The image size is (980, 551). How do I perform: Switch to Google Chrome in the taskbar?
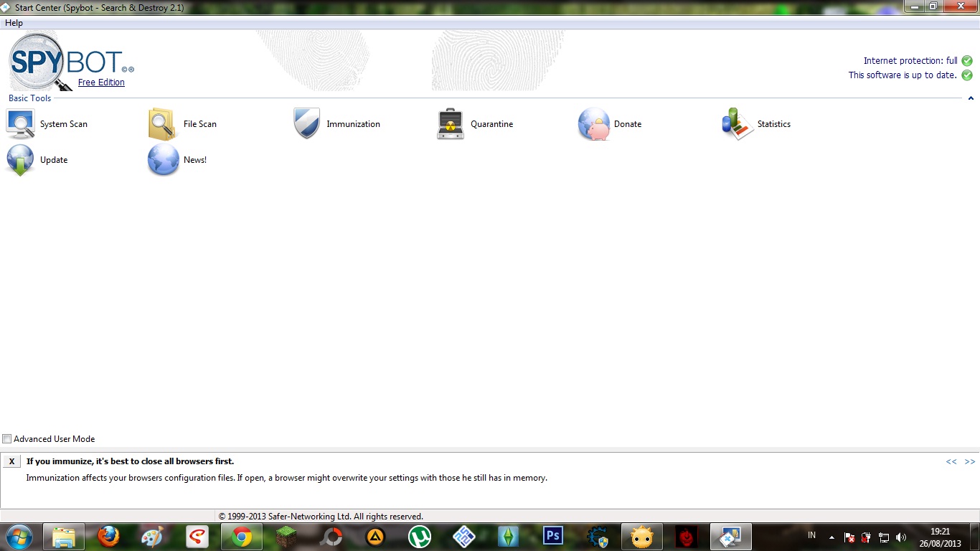pos(242,537)
